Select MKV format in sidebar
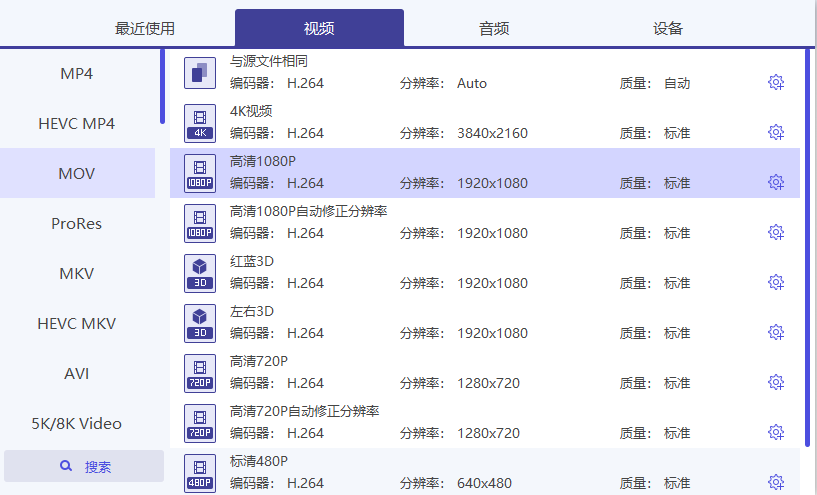 click(x=77, y=274)
